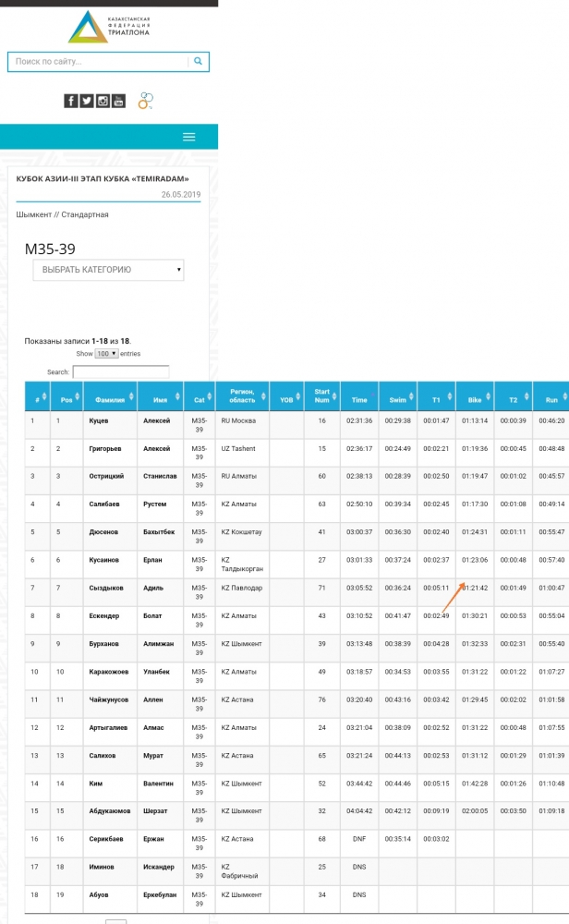Open the Show entries count dropdown
Viewport: 569px width, 924px height.
[107, 354]
